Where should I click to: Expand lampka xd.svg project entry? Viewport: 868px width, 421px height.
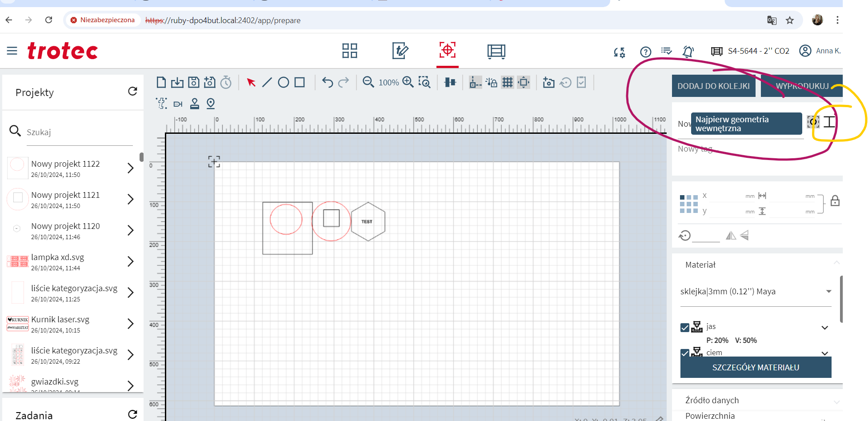coord(130,261)
